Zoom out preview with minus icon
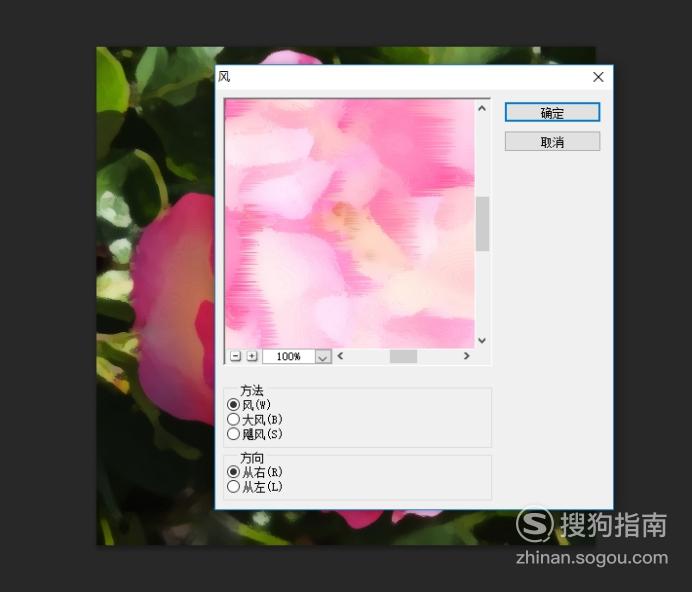The width and height of the screenshot is (692, 592). pos(236,356)
